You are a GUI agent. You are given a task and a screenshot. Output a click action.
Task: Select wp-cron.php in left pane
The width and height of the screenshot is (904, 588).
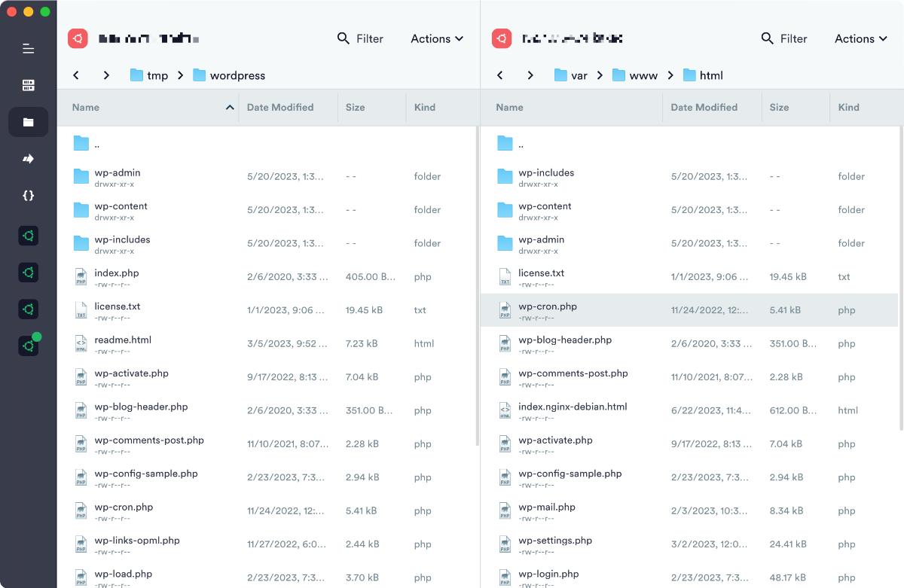pyautogui.click(x=266, y=510)
